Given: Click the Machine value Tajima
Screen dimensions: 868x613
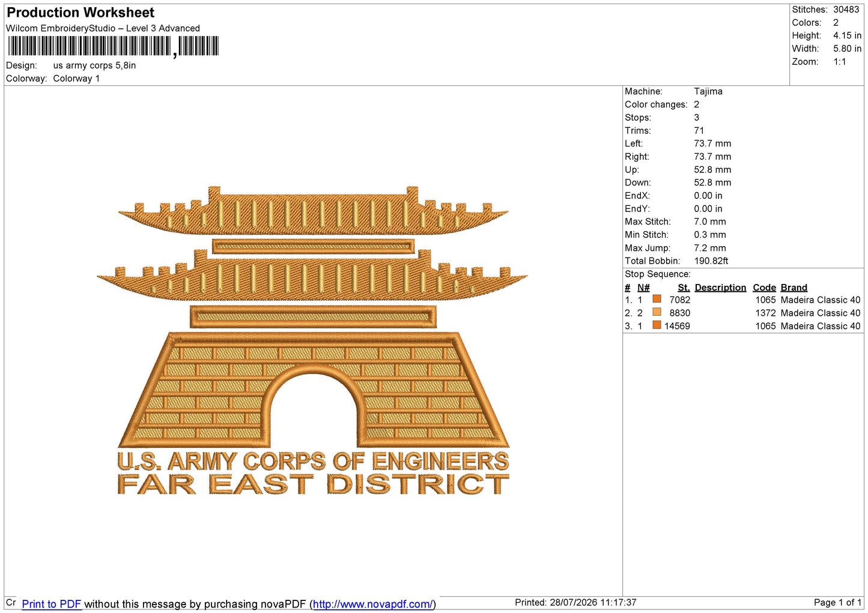Looking at the screenshot, I should click(708, 91).
